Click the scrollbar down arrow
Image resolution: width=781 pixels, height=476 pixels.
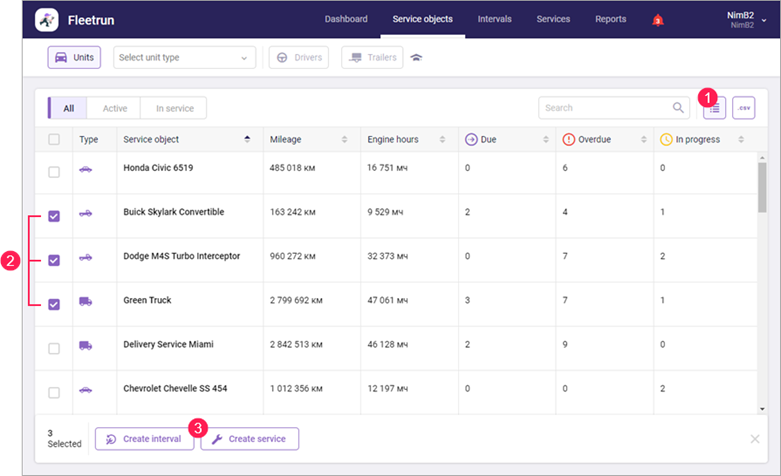tap(762, 409)
